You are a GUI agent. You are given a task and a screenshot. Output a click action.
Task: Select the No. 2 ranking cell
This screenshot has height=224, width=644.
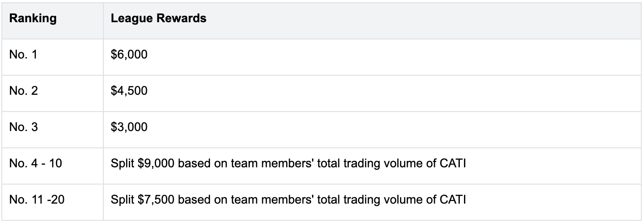pos(24,91)
